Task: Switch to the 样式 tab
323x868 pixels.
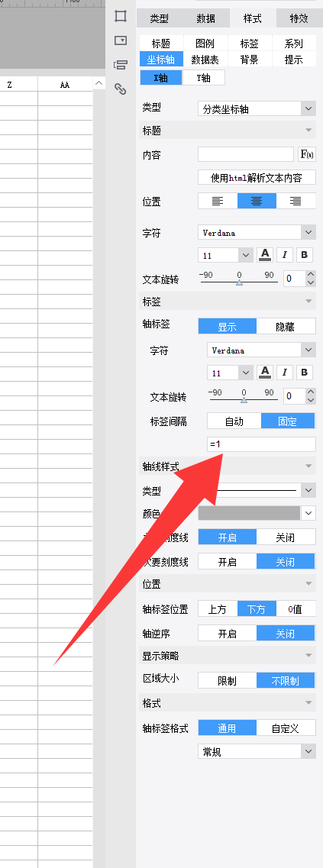Action: click(x=253, y=18)
